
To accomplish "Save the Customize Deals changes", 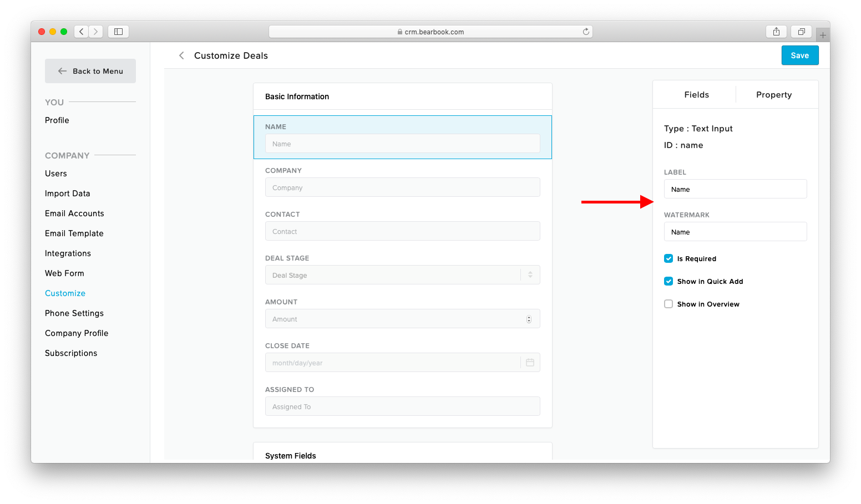I will (x=800, y=55).
